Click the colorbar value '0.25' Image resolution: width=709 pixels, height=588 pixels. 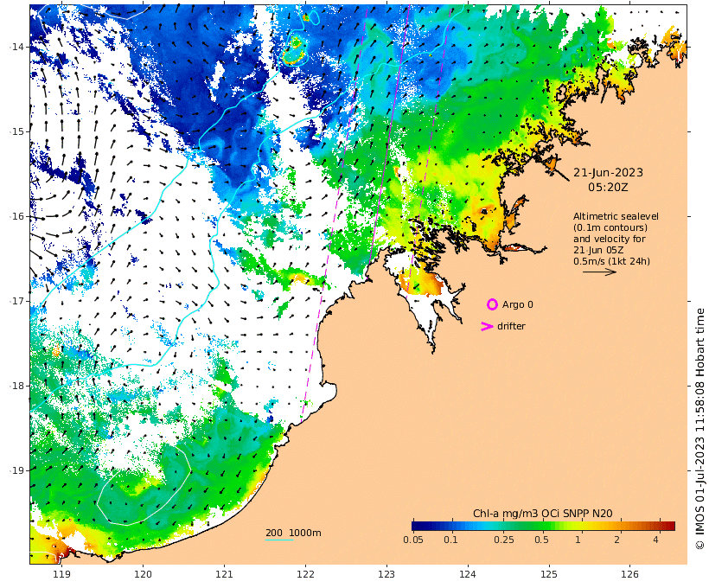pyautogui.click(x=504, y=540)
